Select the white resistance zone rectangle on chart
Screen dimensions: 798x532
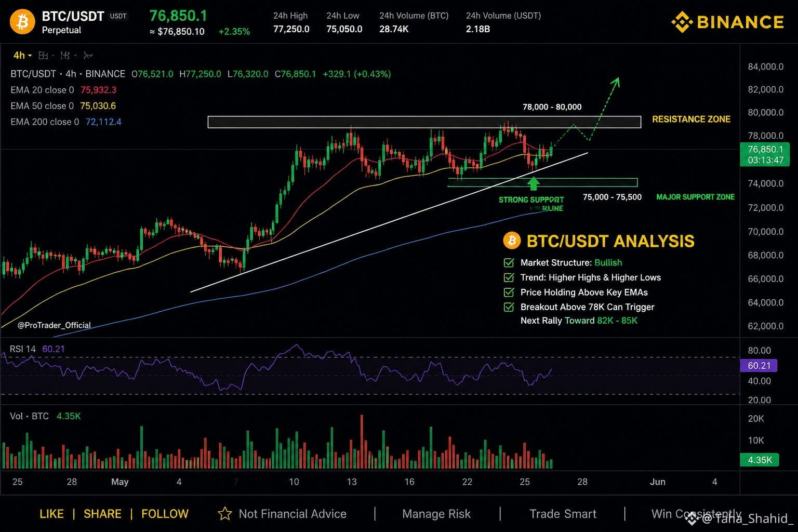click(x=424, y=122)
